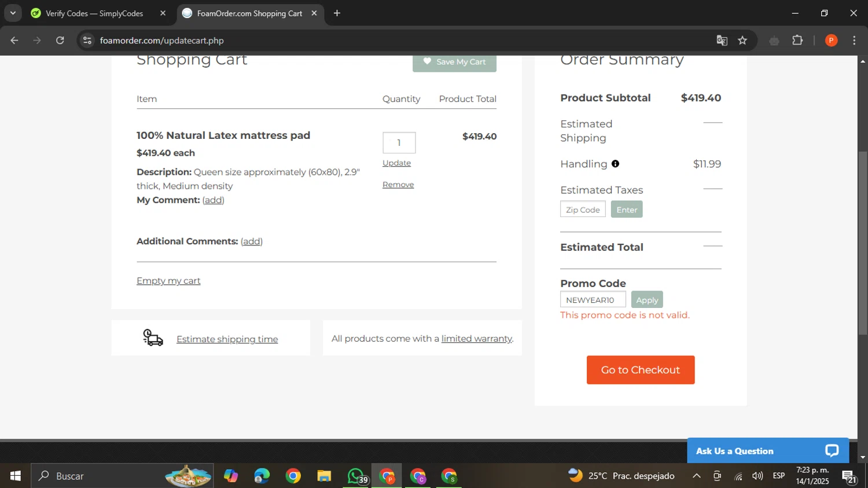The width and height of the screenshot is (868, 488).
Task: Open Estimate shipping time link
Action: tap(227, 339)
